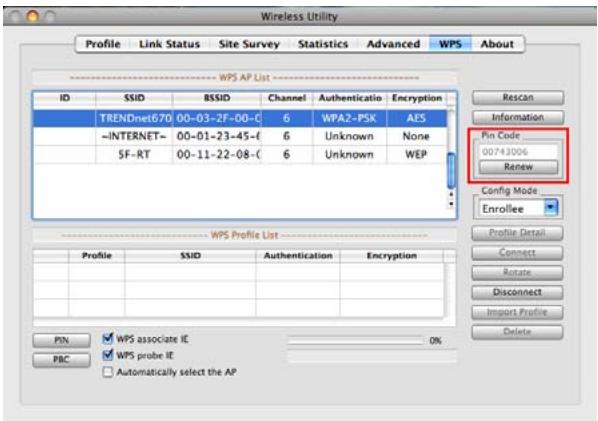Image resolution: width=598 pixels, height=421 pixels.
Task: Open the Config Mode Enrollee dropdown
Action: [518, 209]
